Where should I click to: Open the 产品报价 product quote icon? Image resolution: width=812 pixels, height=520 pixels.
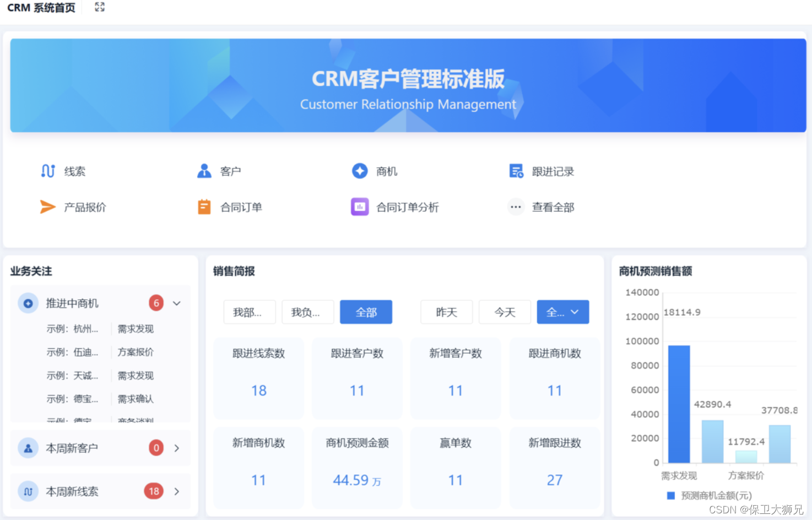48,207
